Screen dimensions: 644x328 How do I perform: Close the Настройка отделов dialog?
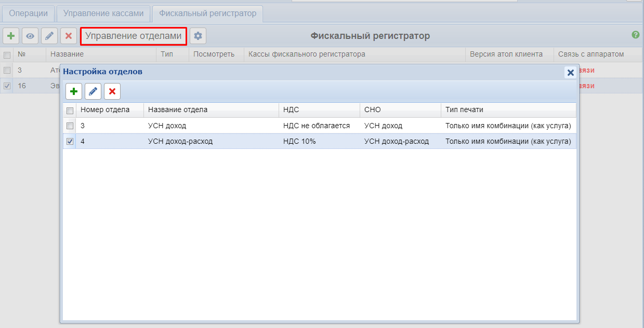(x=570, y=72)
